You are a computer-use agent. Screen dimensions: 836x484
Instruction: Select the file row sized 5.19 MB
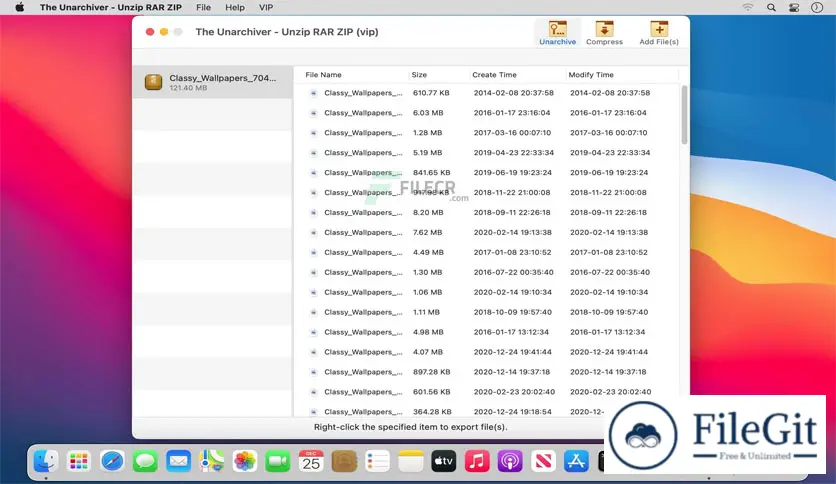tap(487, 152)
